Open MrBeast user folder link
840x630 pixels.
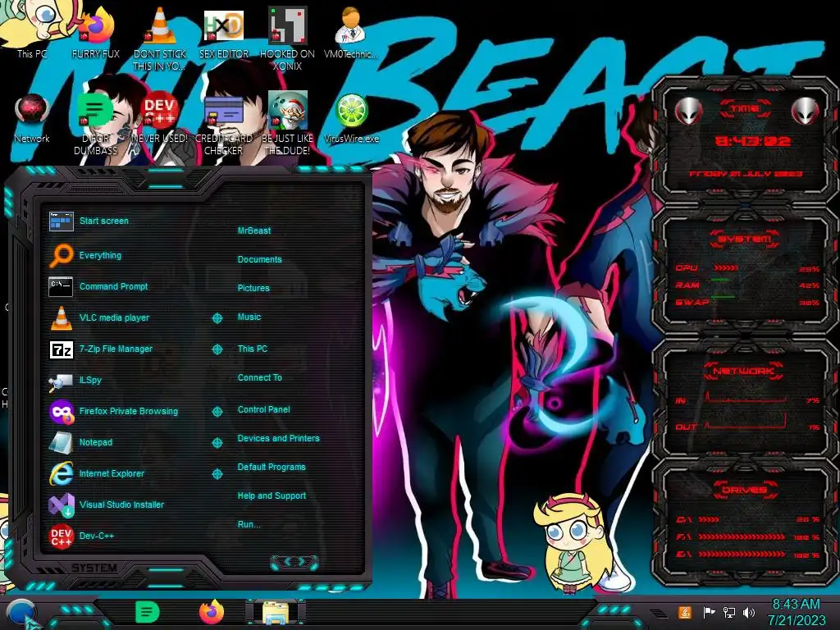point(254,231)
